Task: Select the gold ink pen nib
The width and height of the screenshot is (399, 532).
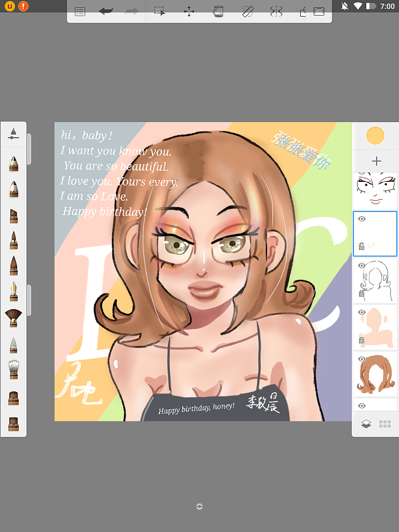Action: [x=14, y=291]
